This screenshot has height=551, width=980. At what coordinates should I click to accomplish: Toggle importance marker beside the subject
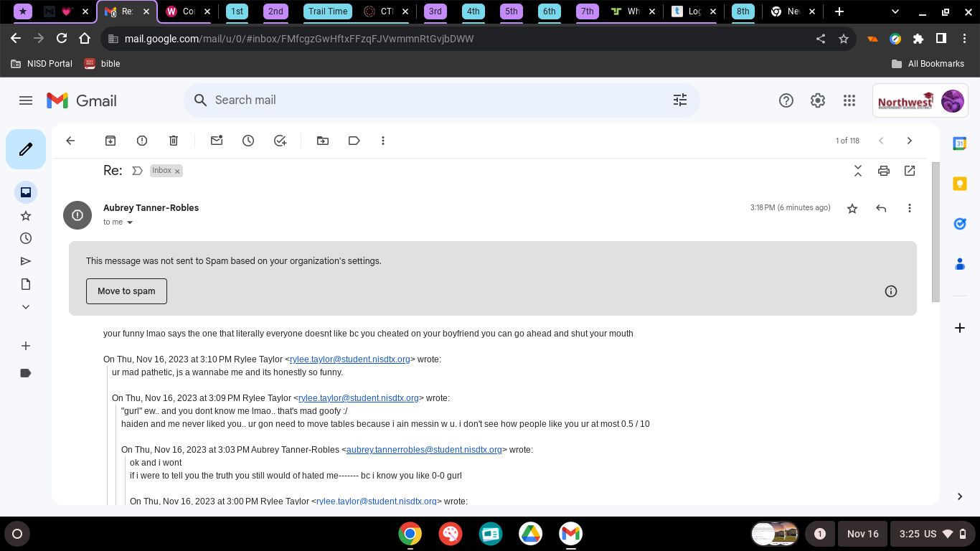coord(137,171)
